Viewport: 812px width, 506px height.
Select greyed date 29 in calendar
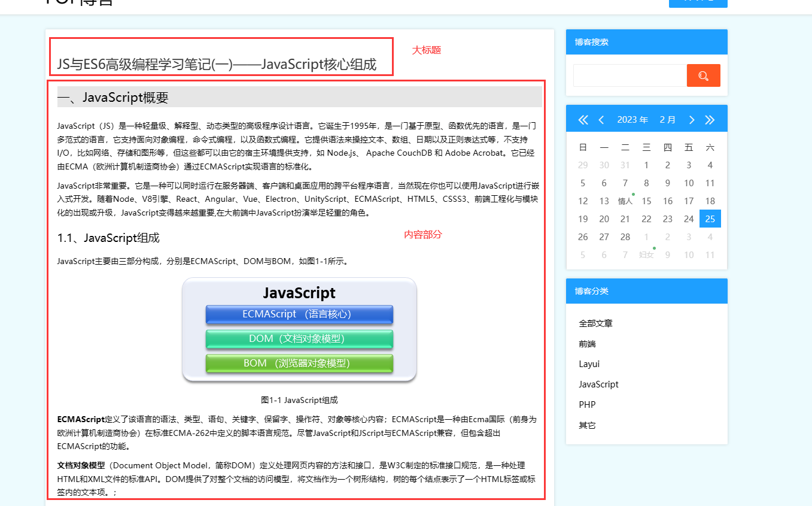coord(583,165)
